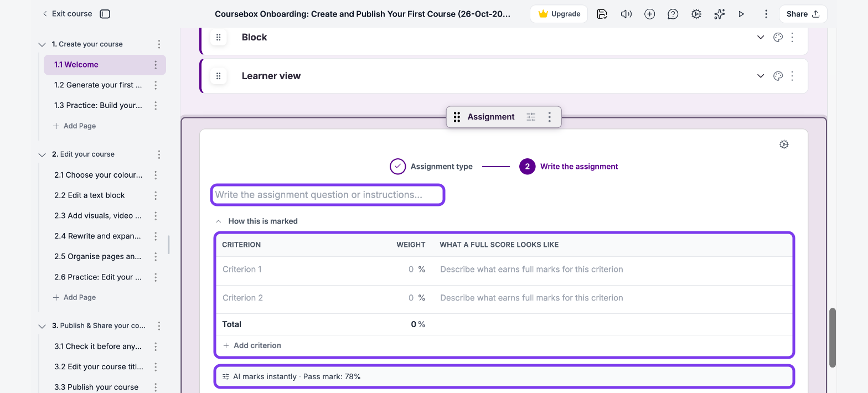Preview the course with the play icon

(741, 14)
